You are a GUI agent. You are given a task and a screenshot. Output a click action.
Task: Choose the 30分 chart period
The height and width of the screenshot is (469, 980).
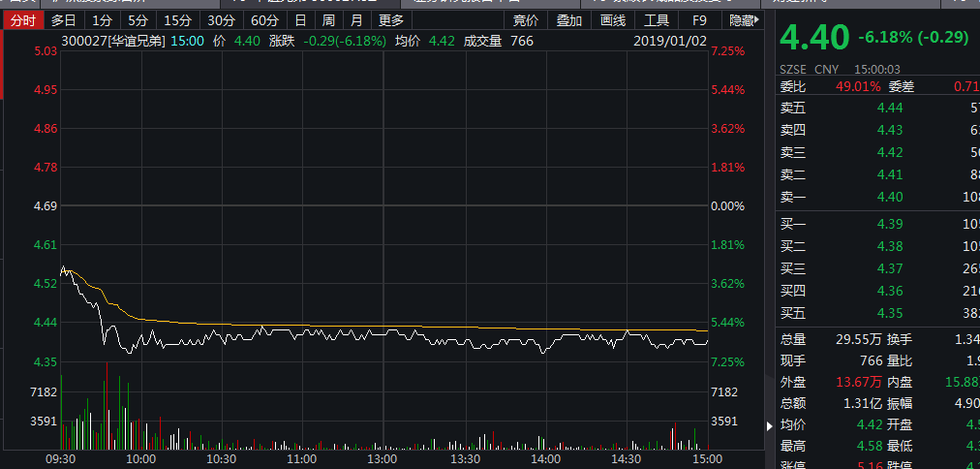click(x=221, y=20)
